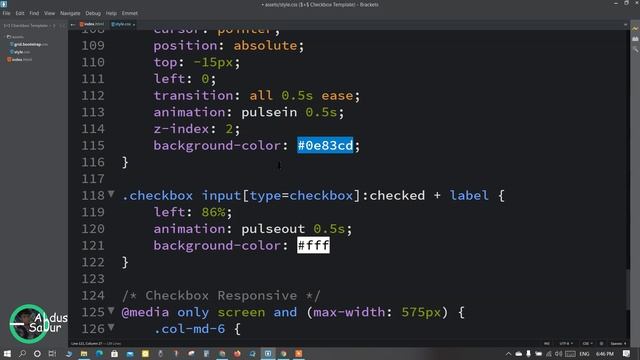Click the pulseout value on line 120
640x360 pixels.
click(273, 229)
